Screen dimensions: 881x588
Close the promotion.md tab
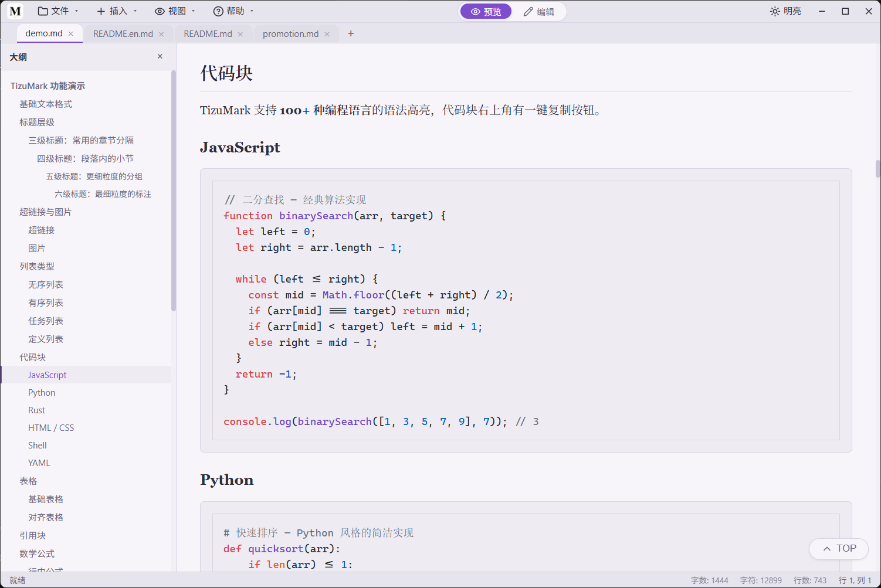click(x=327, y=34)
